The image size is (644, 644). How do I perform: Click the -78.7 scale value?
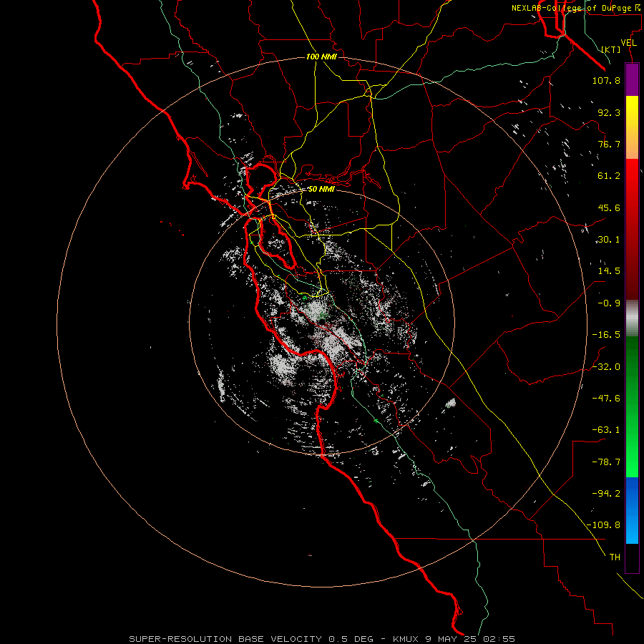[606, 462]
